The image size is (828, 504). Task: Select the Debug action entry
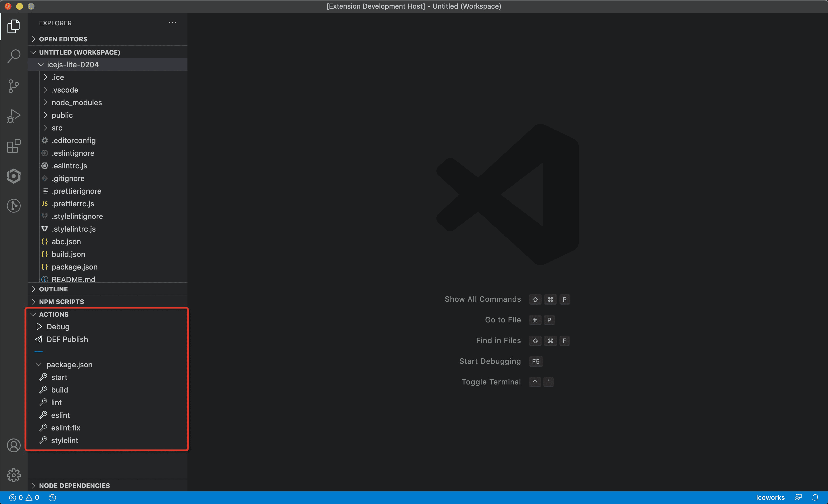58,327
